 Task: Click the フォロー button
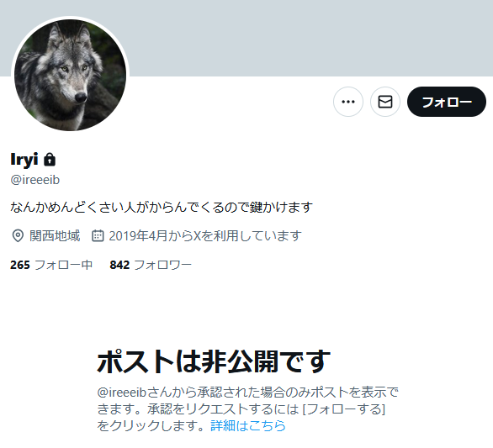[447, 102]
